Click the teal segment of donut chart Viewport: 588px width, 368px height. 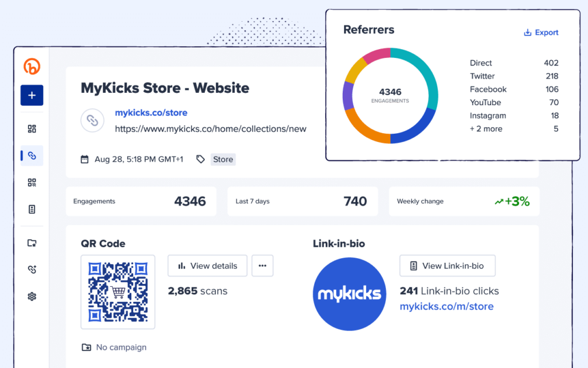click(425, 71)
